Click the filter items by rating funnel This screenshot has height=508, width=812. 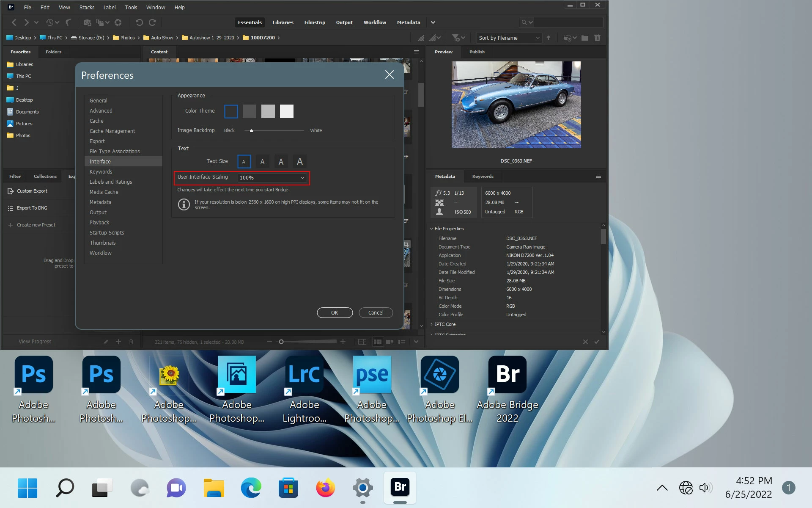pos(456,38)
